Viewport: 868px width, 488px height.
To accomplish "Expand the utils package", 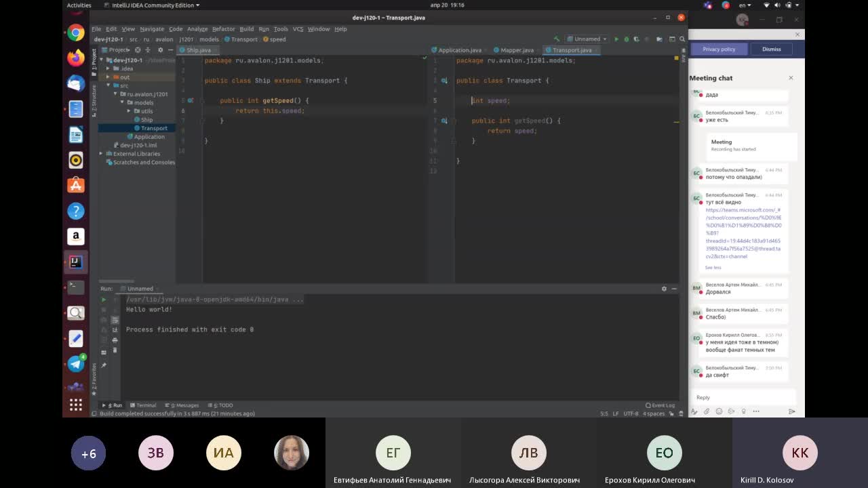I will tap(129, 111).
